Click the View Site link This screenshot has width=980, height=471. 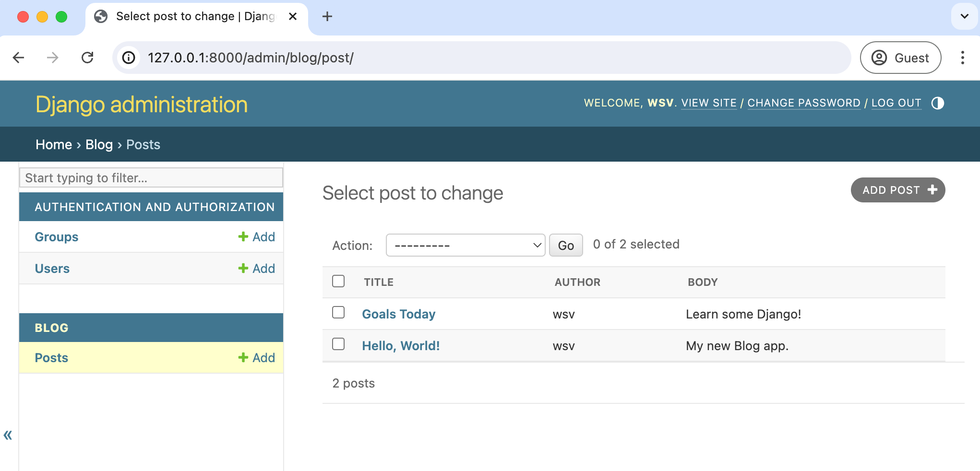(x=709, y=103)
